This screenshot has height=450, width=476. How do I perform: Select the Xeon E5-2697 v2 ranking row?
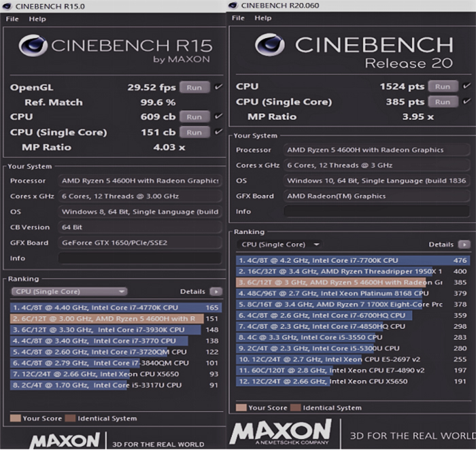point(353,360)
